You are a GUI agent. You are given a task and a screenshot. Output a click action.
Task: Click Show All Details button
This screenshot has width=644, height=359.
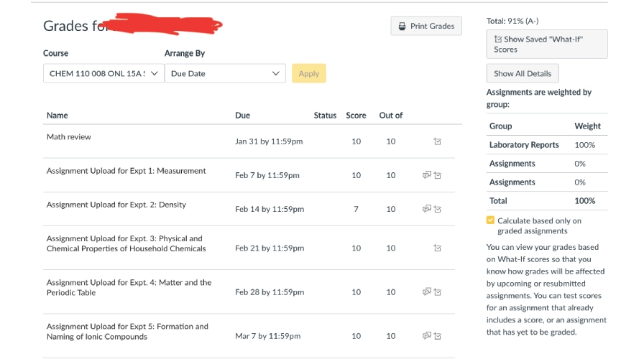tap(523, 74)
